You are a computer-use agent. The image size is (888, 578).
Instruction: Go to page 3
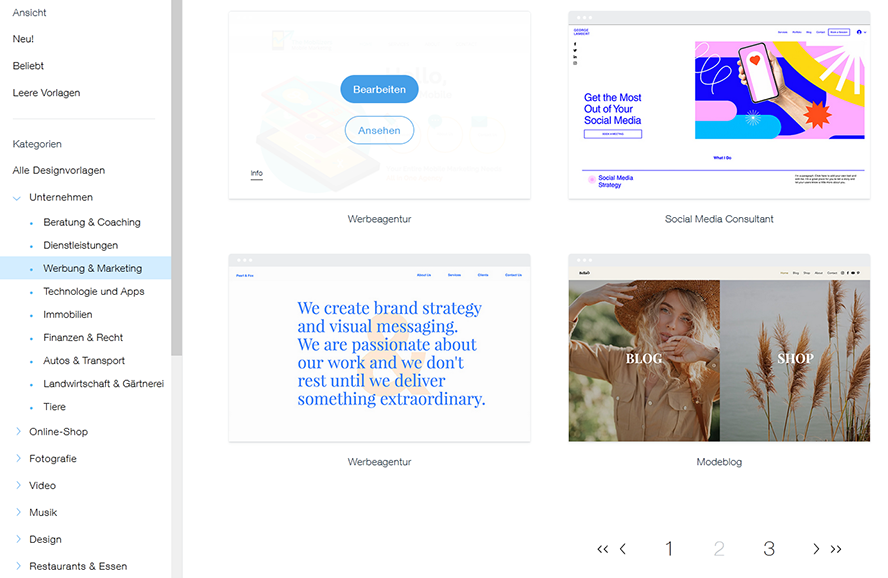click(x=768, y=548)
